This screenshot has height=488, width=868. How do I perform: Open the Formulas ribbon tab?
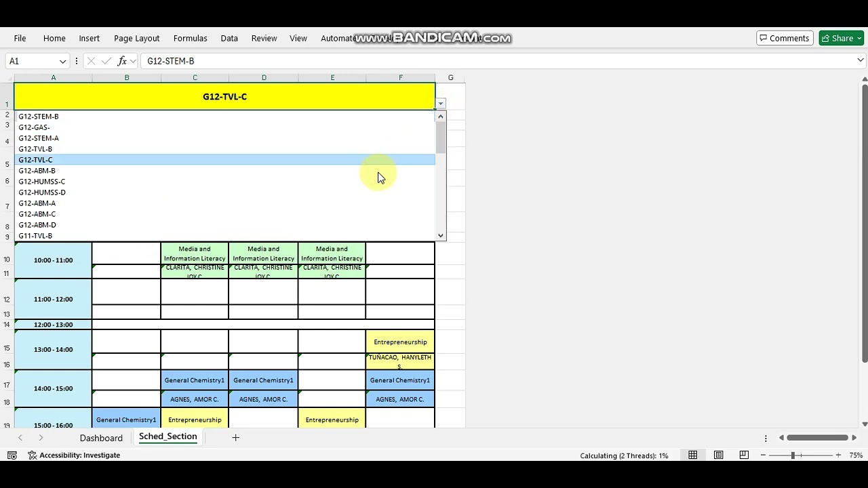[190, 39]
